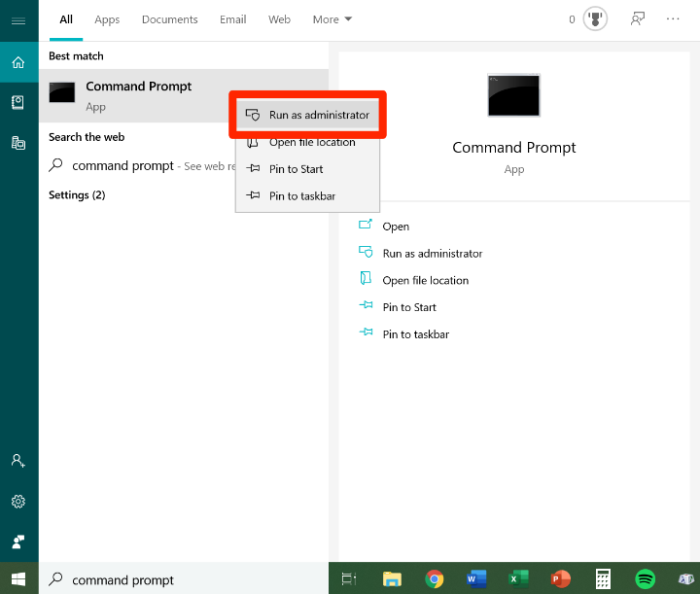Open the Notebook icon in the sidebar
700x594 pixels.
(18, 103)
